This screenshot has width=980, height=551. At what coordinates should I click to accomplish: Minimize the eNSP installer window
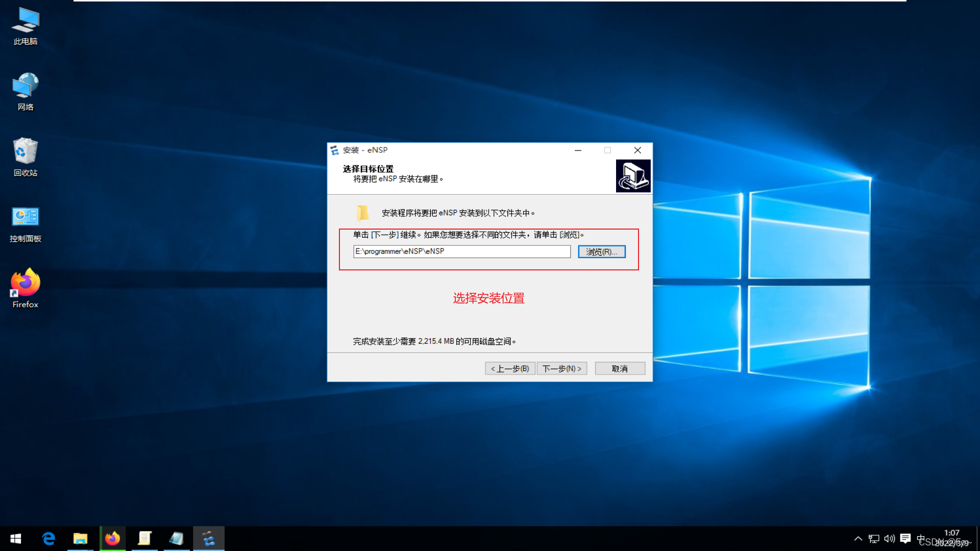pyautogui.click(x=578, y=150)
